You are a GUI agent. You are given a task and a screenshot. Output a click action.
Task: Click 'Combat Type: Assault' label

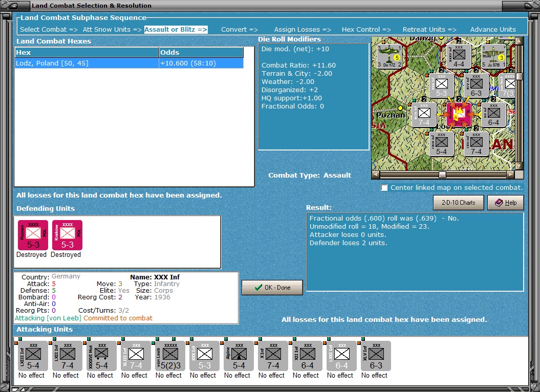pyautogui.click(x=310, y=175)
